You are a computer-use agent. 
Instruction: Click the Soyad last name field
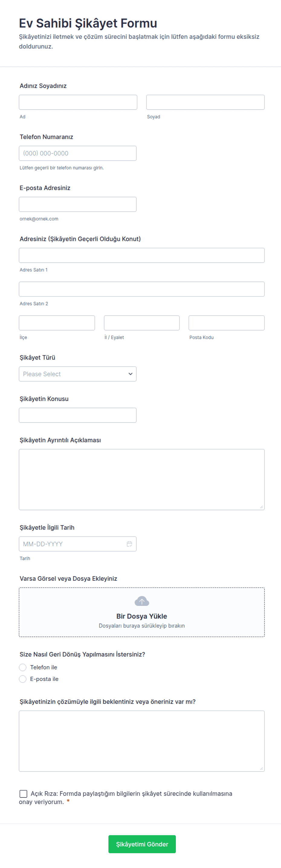pyautogui.click(x=205, y=102)
